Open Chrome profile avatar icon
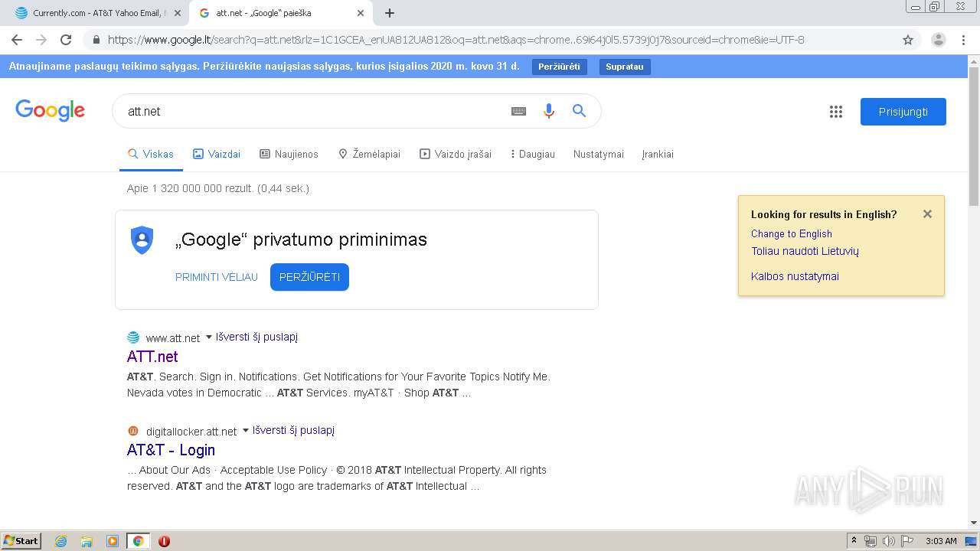This screenshot has height=551, width=980. tap(938, 40)
